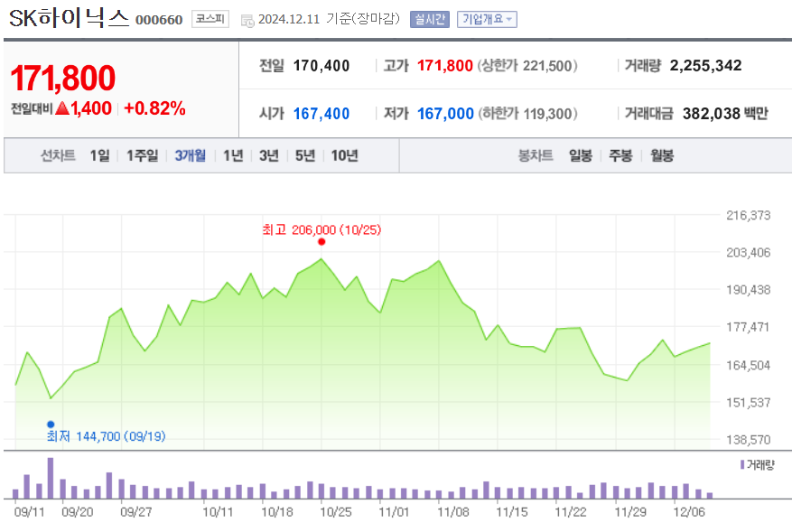Select the 3개월 line chart tab
792x532 pixels.
tap(191, 155)
